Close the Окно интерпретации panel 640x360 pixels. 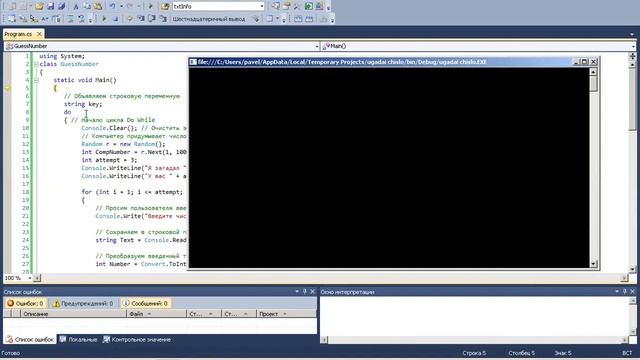pos(632,291)
